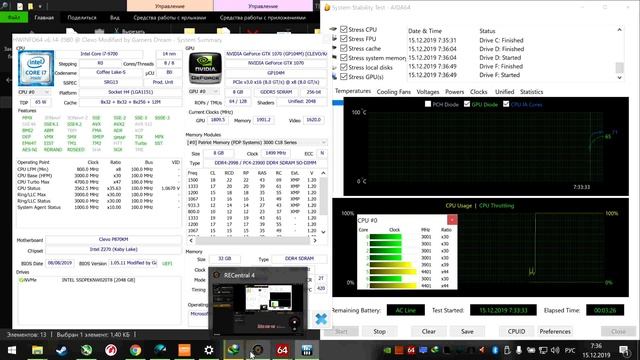640x360 pixels.
Task: Click the AIDA64 log scrollbar thumb
Action: tap(620, 67)
